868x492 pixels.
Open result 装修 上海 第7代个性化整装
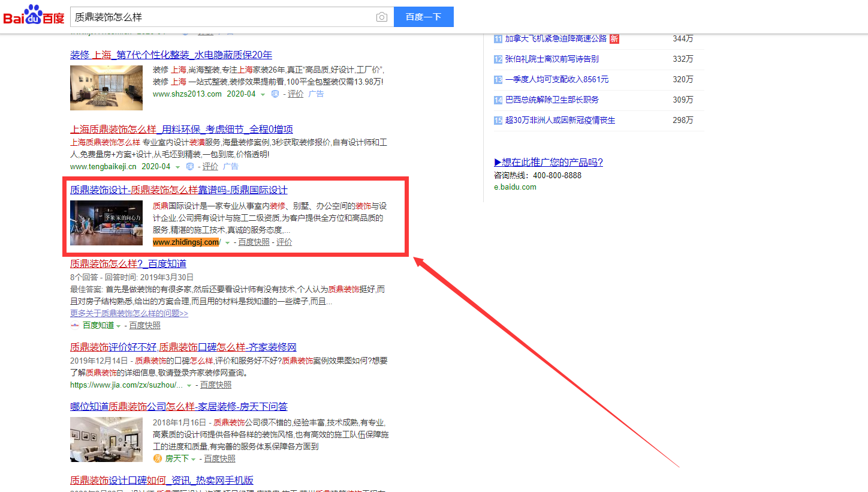pos(171,55)
